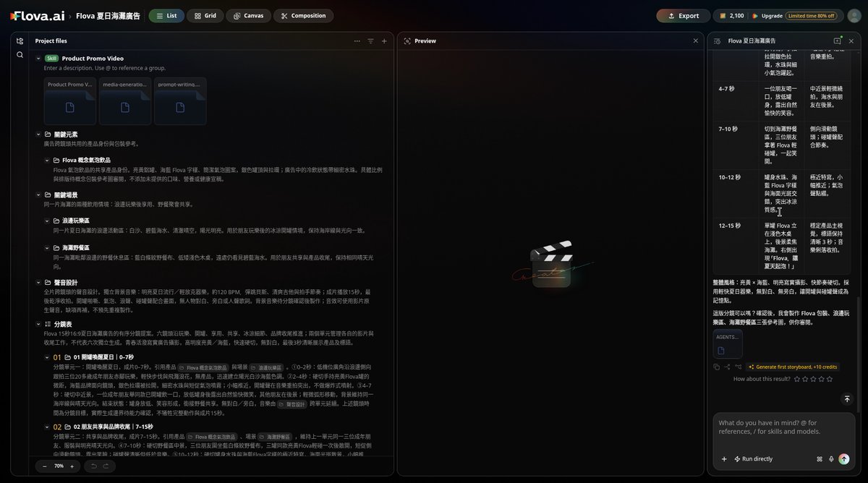Image resolution: width=868 pixels, height=483 pixels.
Task: Open 海灘野餐區 reference chip in shot 02
Action: pyautogui.click(x=276, y=437)
